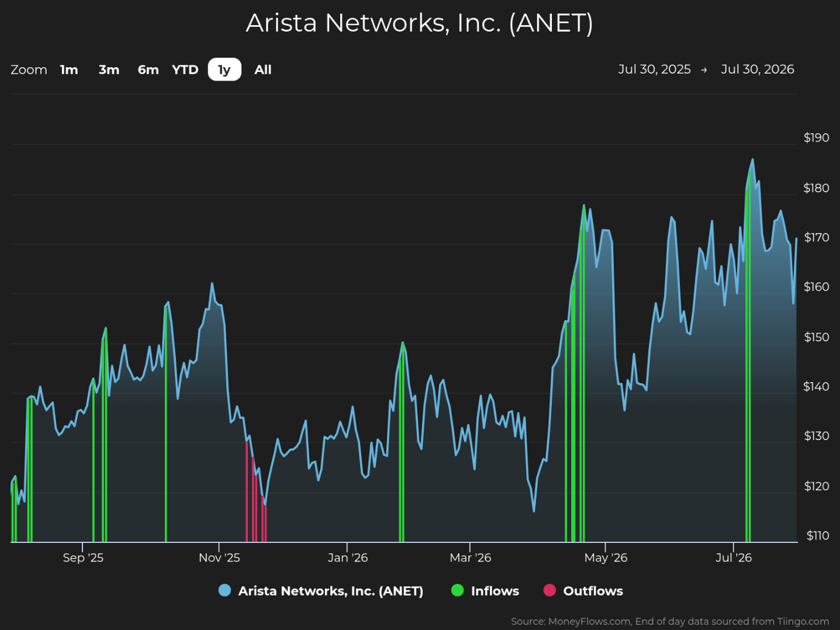Click the $130 y-axis label
This screenshot has height=630, width=840.
816,436
